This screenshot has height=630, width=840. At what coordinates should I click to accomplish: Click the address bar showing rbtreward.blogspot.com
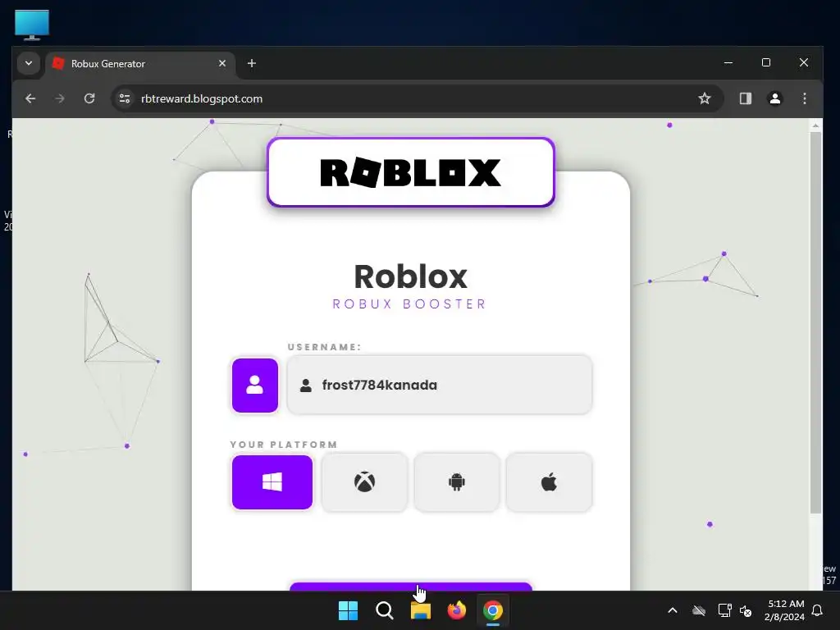[418, 98]
